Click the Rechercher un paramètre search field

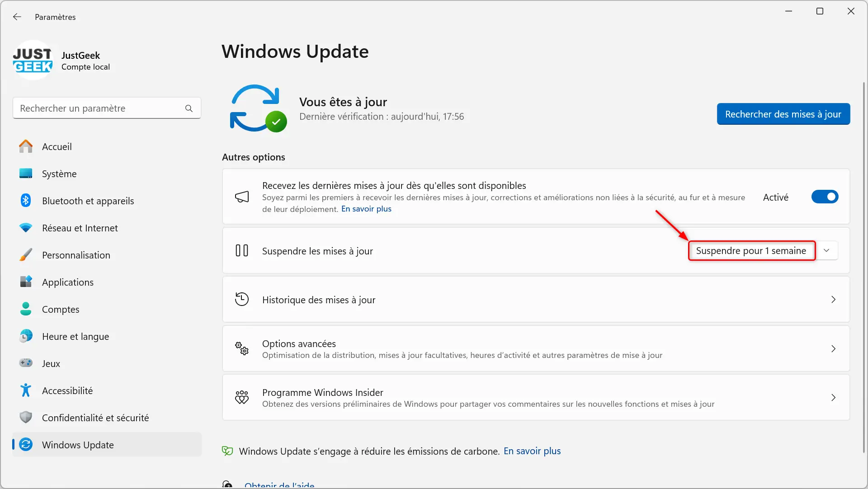107,108
